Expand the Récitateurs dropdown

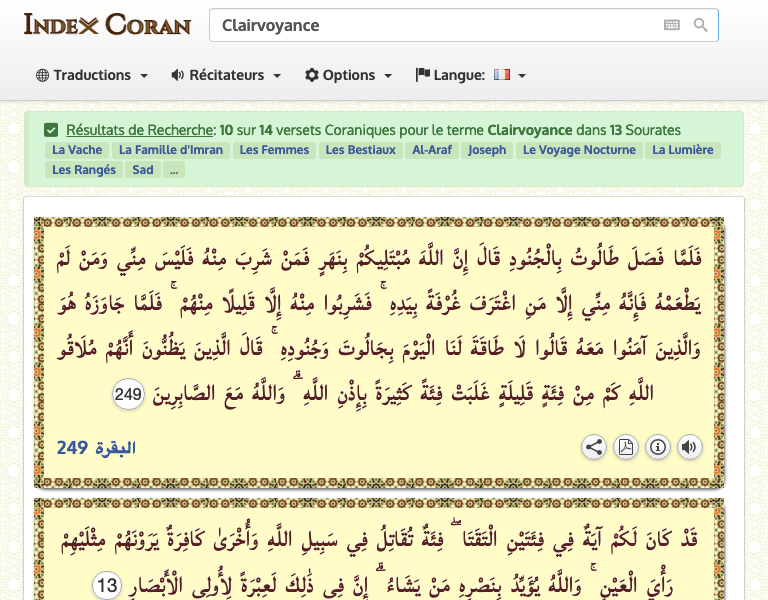tap(226, 75)
